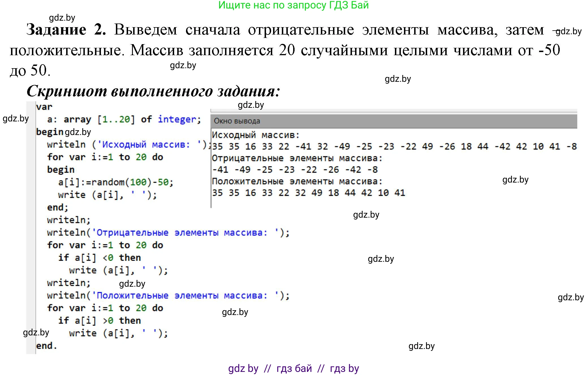Click the purple 'гдз бай' footer link
The width and height of the screenshot is (588, 375).
[x=293, y=368]
